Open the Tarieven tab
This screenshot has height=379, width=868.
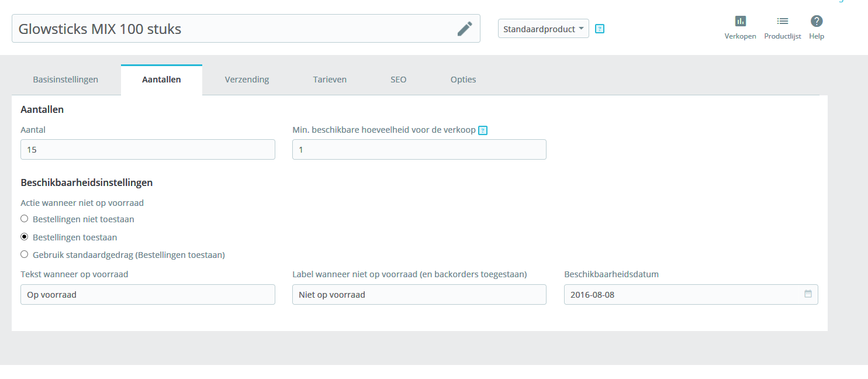330,80
